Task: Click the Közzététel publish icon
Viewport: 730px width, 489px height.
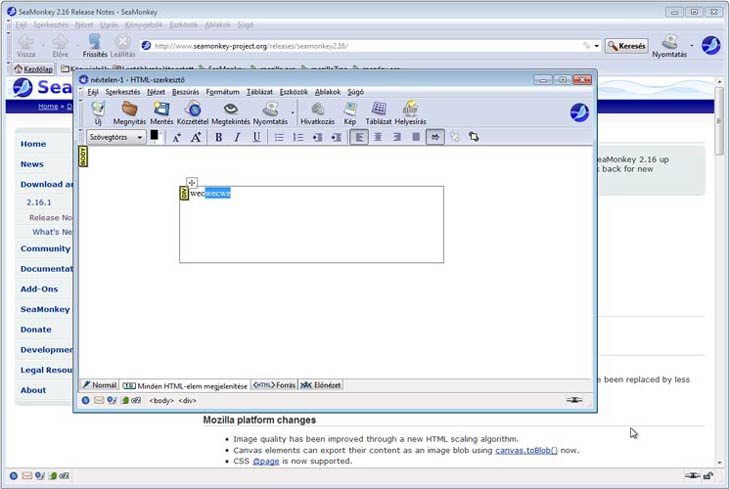Action: click(x=193, y=112)
